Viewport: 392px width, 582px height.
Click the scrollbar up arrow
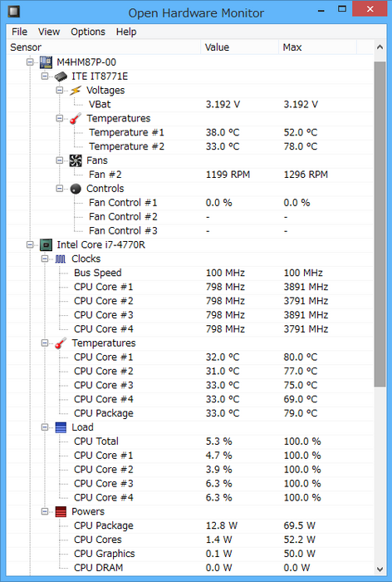tap(380, 47)
